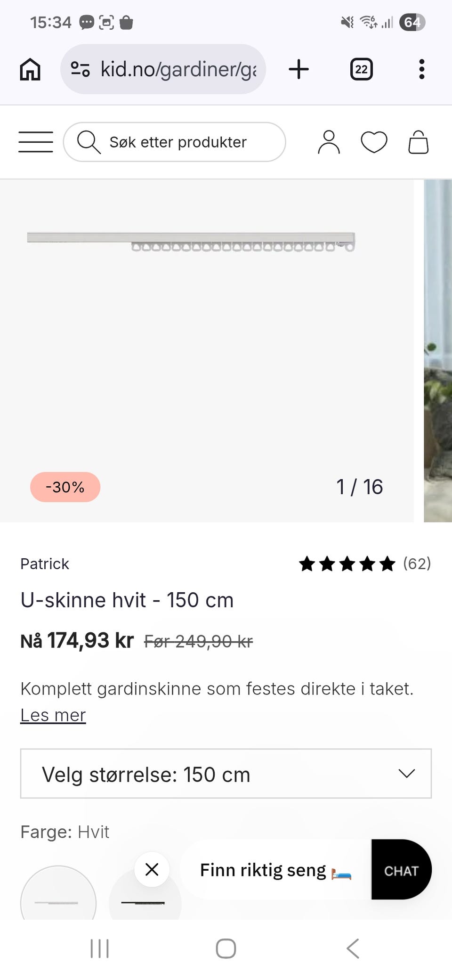Open browser three-dot overflow menu
Viewport: 452px width, 980px height.
[x=421, y=69]
